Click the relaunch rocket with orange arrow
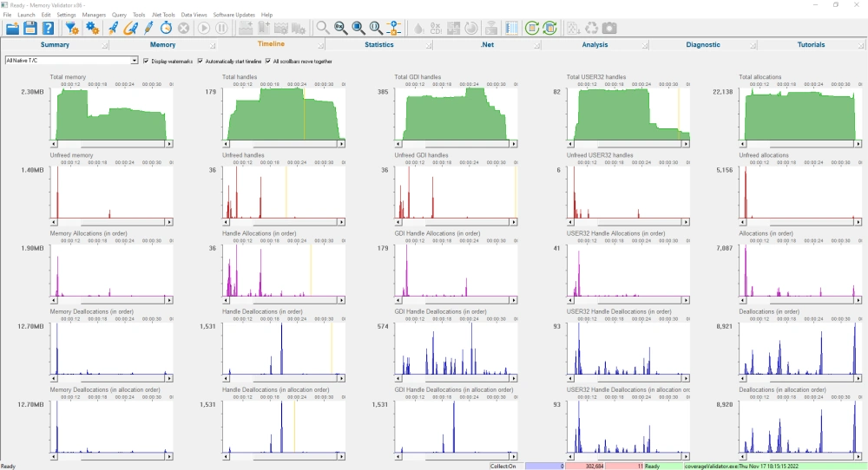This screenshot has width=868, height=470. [x=131, y=29]
